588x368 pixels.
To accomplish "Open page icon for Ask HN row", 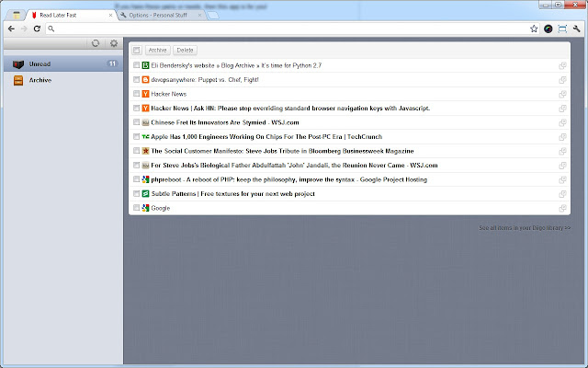I will point(562,109).
